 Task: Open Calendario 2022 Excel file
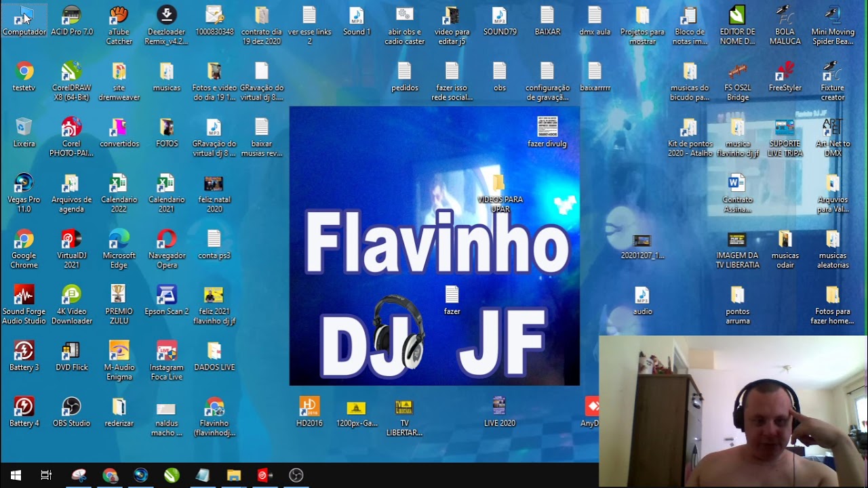pos(119,193)
